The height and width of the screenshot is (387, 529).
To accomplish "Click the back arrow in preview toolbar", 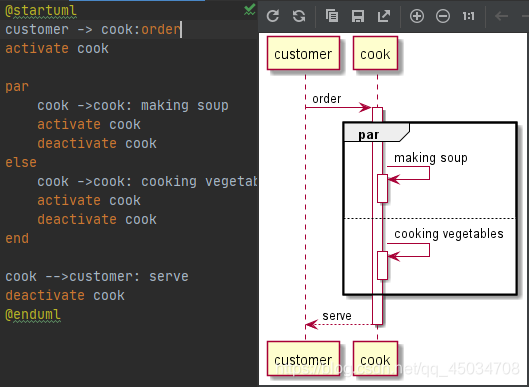I will pyautogui.click(x=501, y=16).
